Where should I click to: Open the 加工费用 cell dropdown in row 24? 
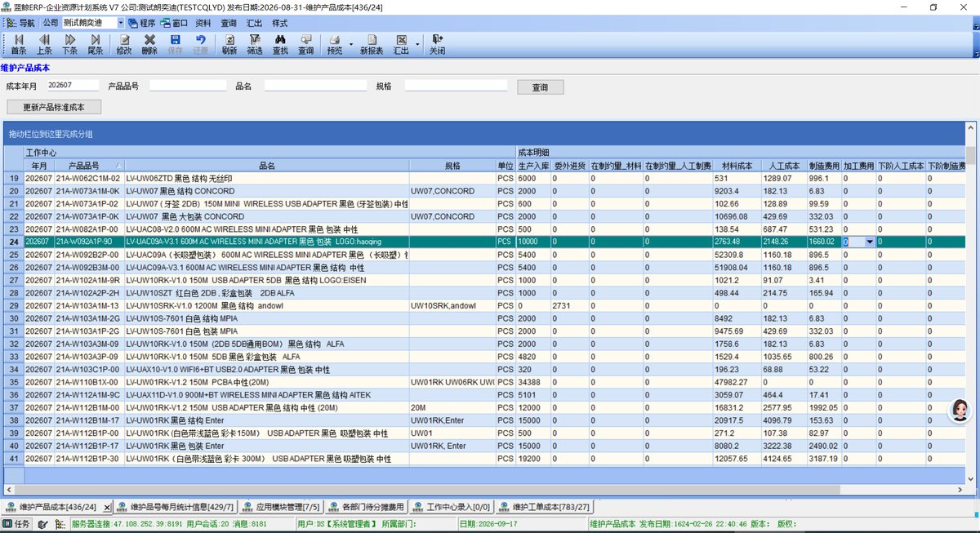pos(870,242)
